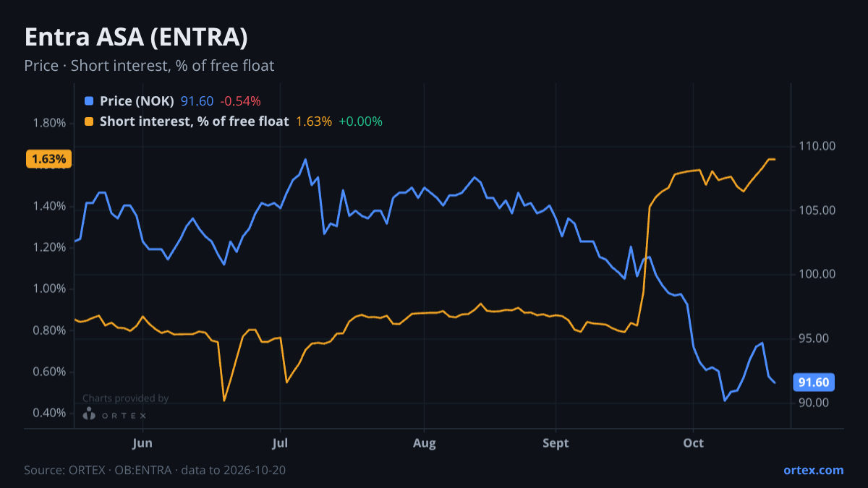Click the Short interest, % of free float legend label
Screen dimensions: 868x488
coord(194,121)
